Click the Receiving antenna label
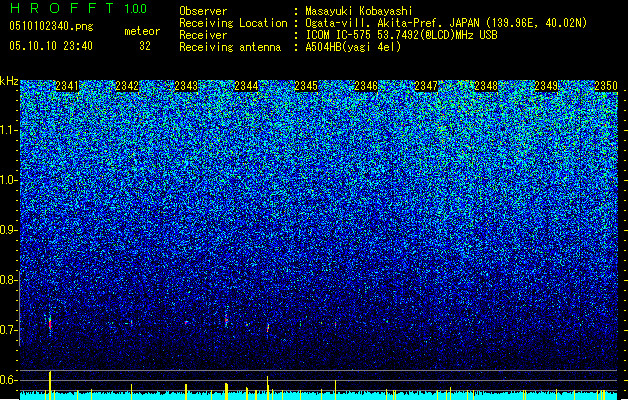The width and height of the screenshot is (629, 400). tap(230, 47)
